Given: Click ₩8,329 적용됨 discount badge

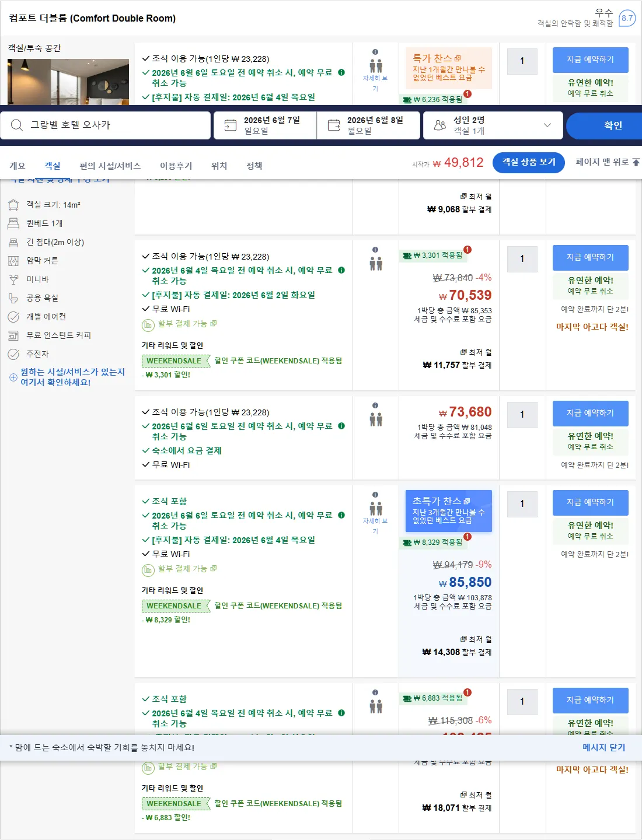Looking at the screenshot, I should 434,542.
